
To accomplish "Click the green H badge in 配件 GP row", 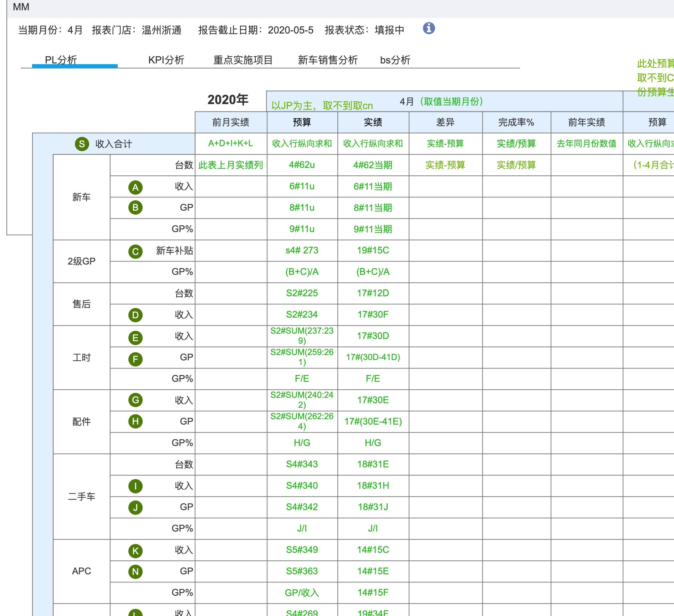I will click(x=136, y=421).
